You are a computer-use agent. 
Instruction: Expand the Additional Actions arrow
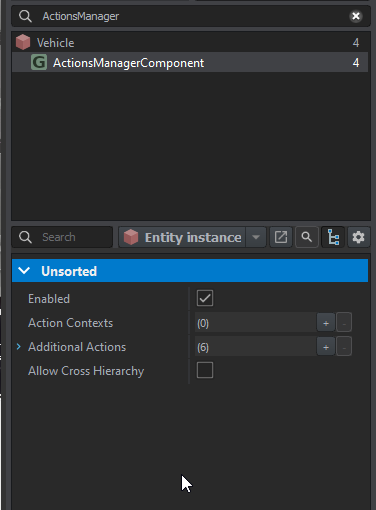19,347
